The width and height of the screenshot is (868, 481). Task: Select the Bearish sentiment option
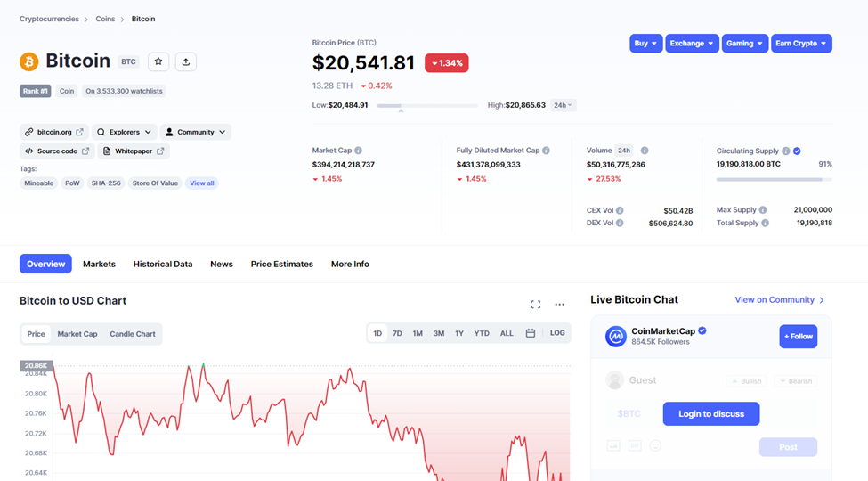[x=796, y=381]
